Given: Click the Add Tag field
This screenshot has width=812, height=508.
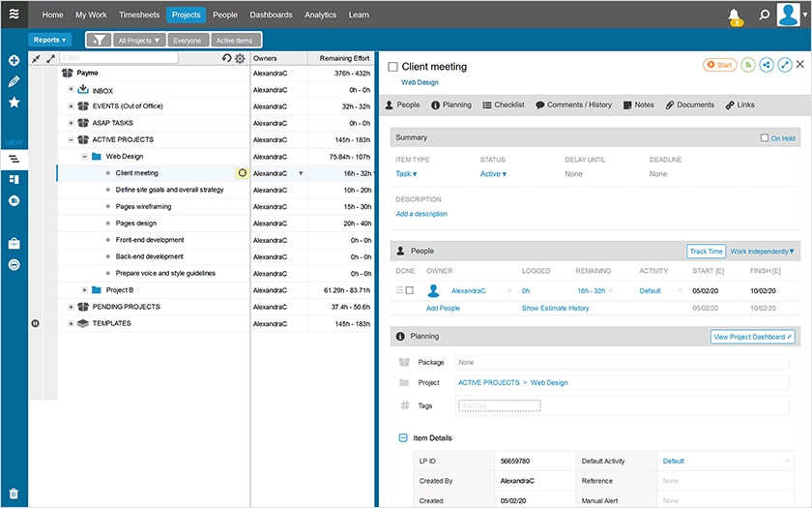Looking at the screenshot, I should pyautogui.click(x=499, y=405).
